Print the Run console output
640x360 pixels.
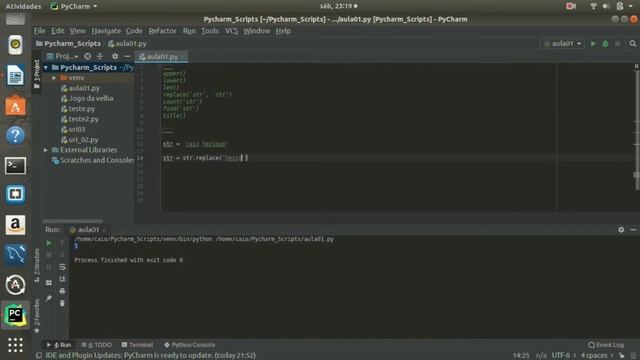62,291
